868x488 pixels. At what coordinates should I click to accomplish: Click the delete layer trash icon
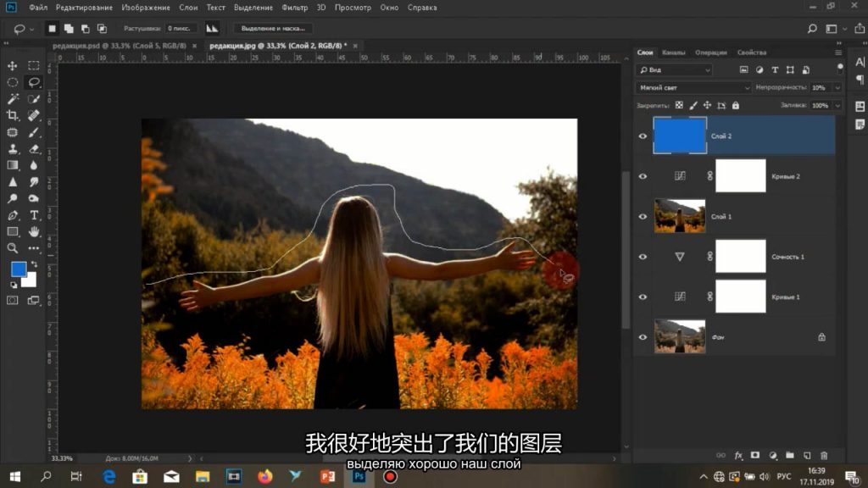(x=825, y=454)
